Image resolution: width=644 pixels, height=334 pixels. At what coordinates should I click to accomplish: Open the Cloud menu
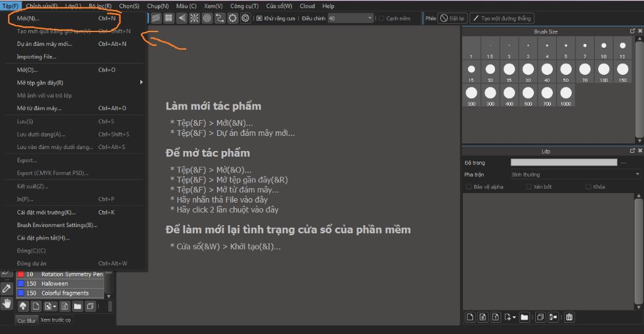pos(307,6)
